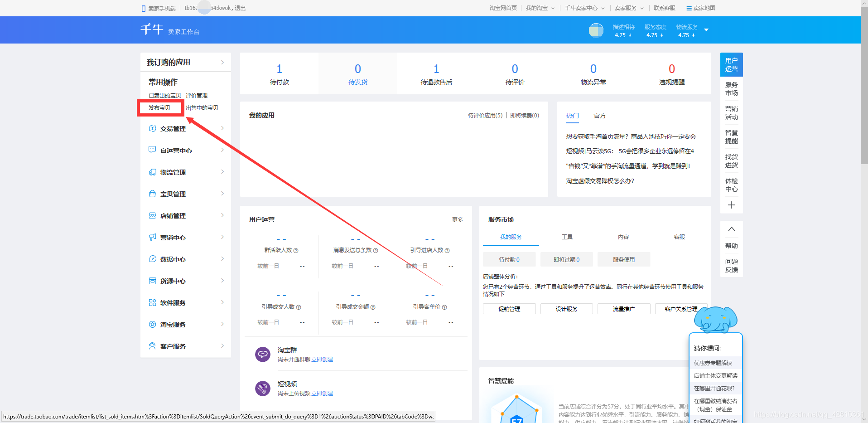Click the 营销中心 megaphone icon
Screen dimensions: 868x423
[x=153, y=237]
